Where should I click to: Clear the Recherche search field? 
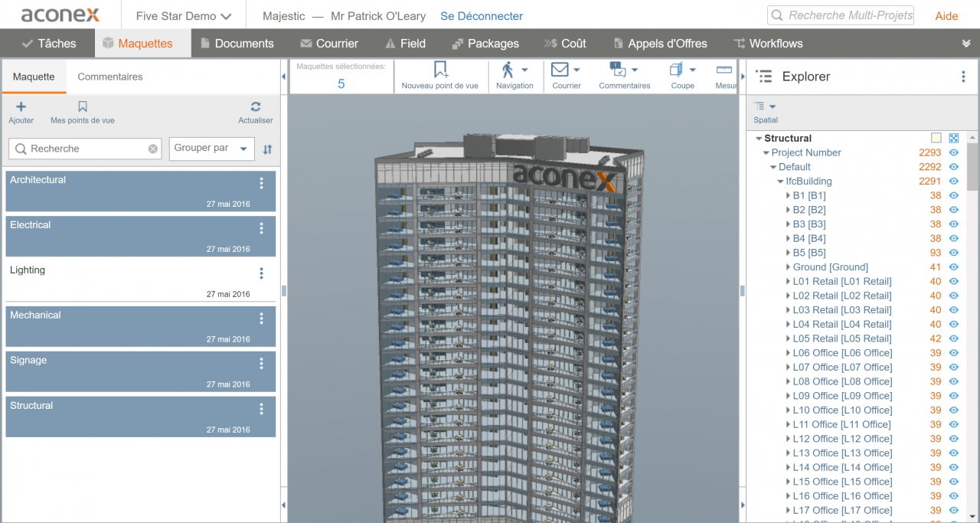click(x=153, y=149)
